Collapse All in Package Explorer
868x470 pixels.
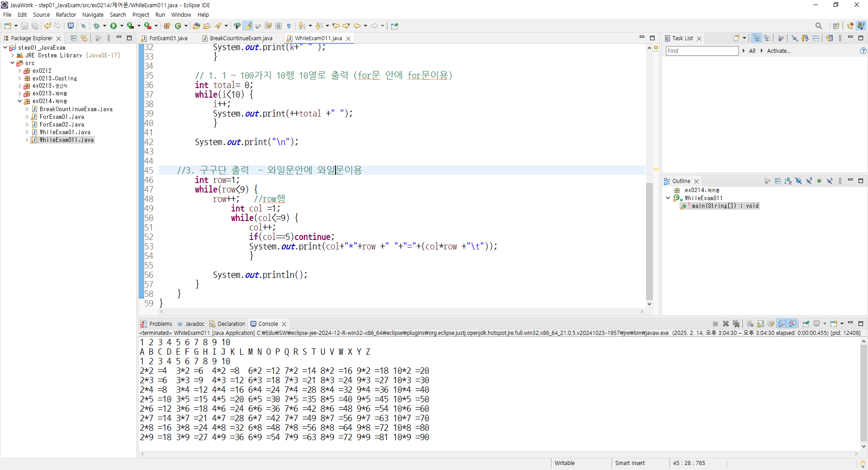(74, 38)
